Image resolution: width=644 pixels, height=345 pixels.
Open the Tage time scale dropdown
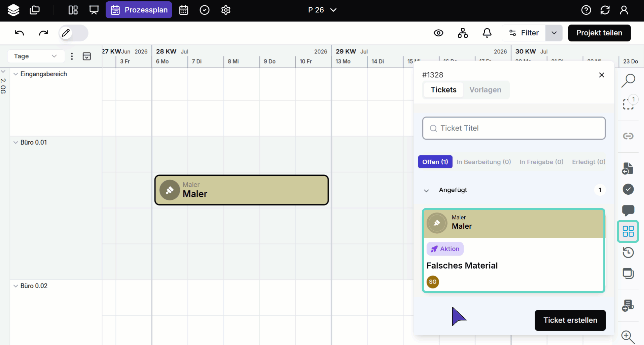[x=36, y=56]
